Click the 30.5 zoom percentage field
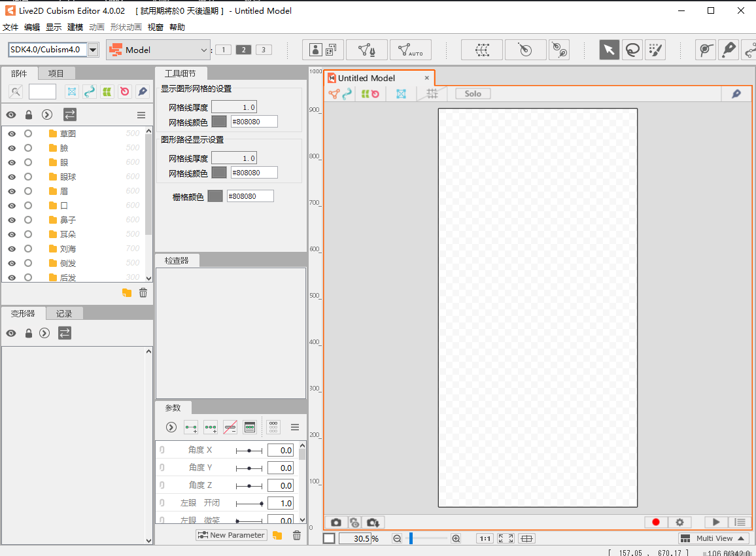Viewport: 756px width, 556px height. [x=355, y=538]
